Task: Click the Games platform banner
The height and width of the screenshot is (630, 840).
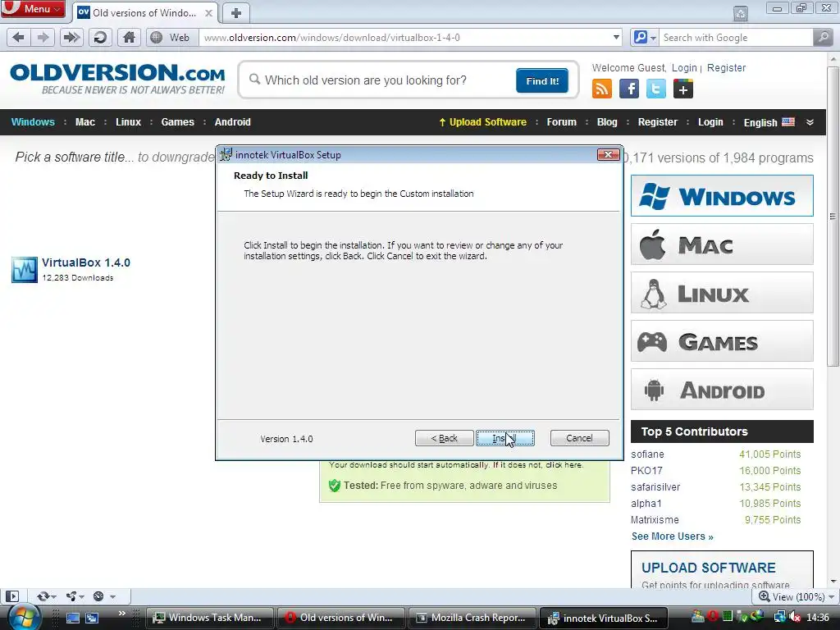Action: tap(722, 340)
